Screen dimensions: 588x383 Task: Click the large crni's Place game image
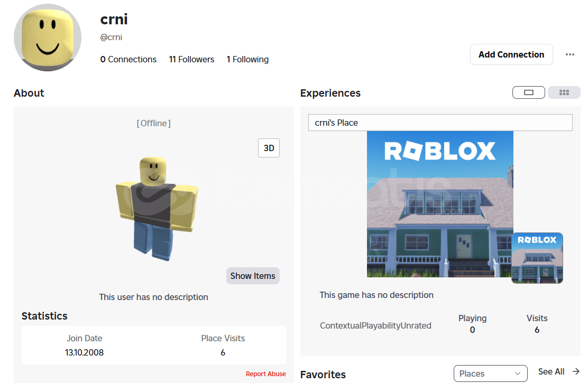click(x=440, y=204)
